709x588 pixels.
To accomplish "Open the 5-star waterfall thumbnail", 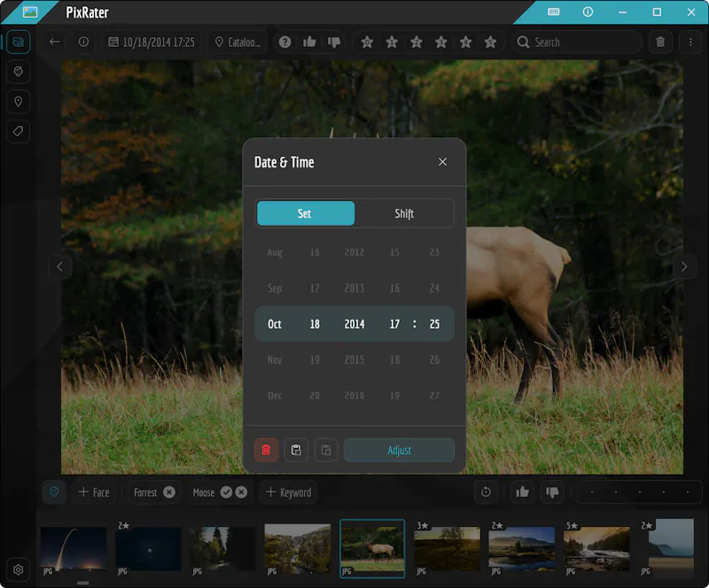I will (x=596, y=549).
